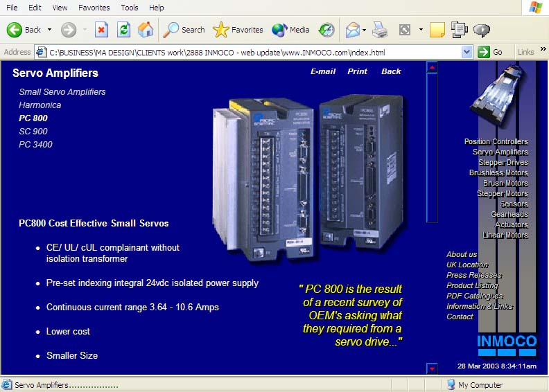
Task: Click the page scroll down red arrow
Action: click(x=432, y=368)
